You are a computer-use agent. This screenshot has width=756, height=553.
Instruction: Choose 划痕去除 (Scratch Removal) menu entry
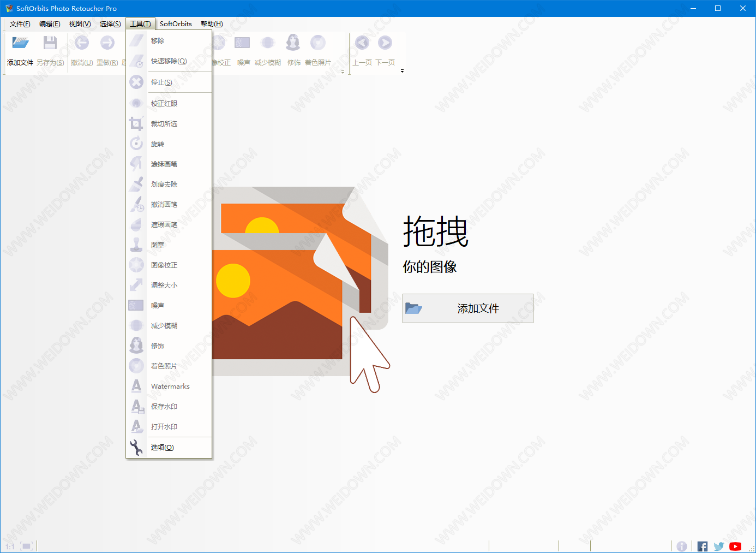[169, 185]
